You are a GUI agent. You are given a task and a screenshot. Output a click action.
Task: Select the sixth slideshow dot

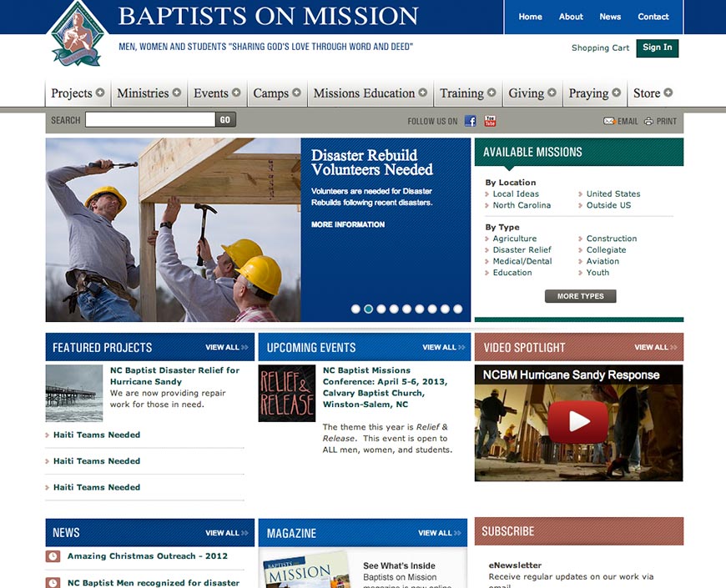click(x=420, y=309)
